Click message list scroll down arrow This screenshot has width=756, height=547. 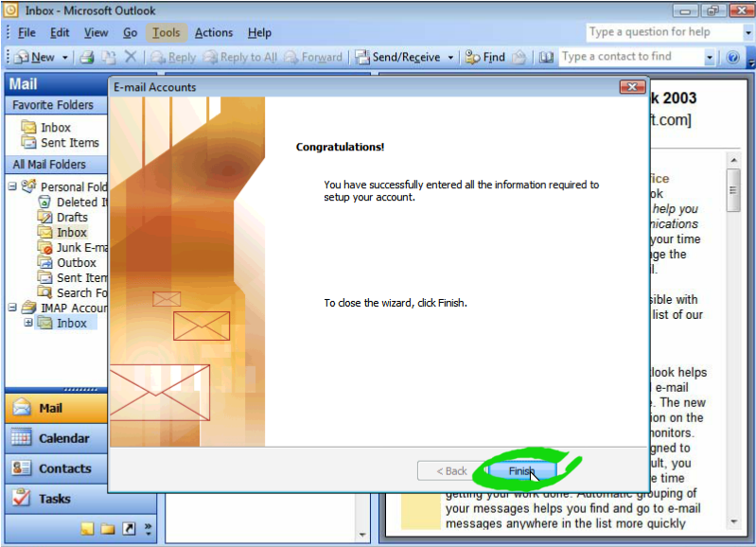pos(362,535)
